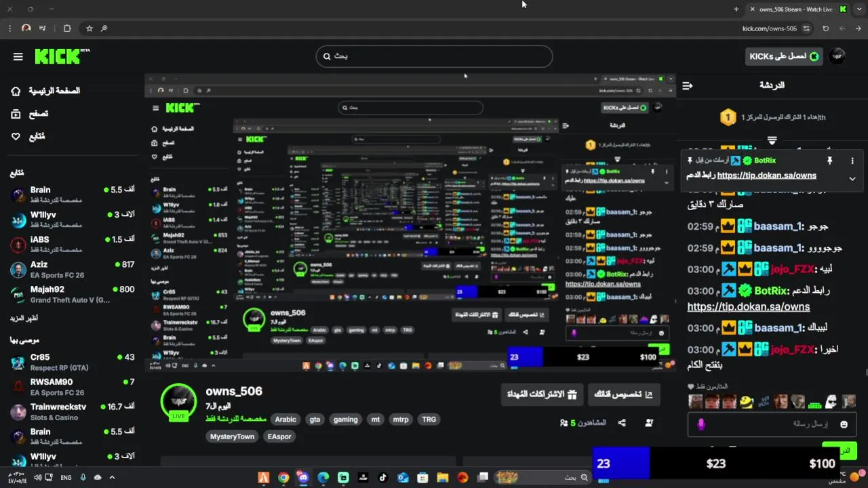Open pinned tip.dokan.sa/owns link
The width and height of the screenshot is (868, 488).
click(766, 176)
